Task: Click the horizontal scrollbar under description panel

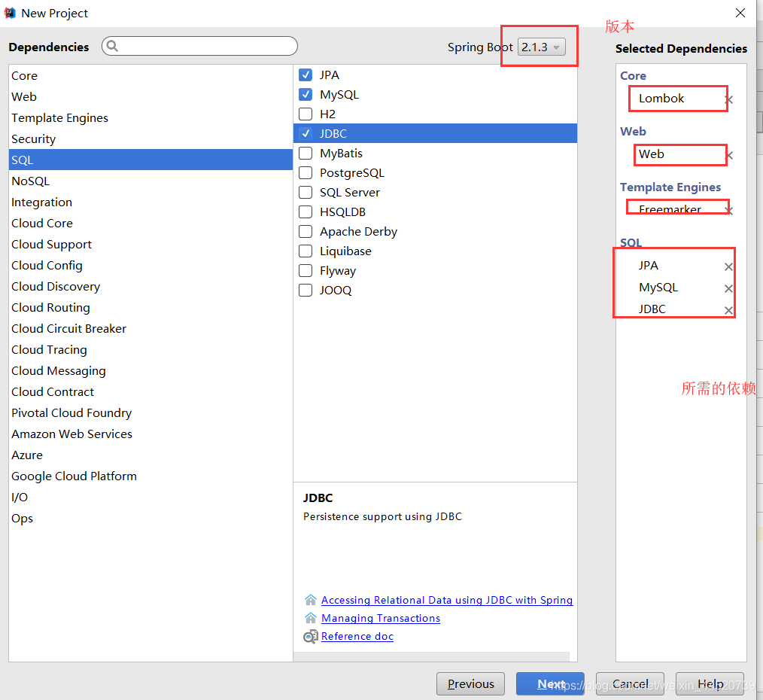Action: (x=432, y=656)
